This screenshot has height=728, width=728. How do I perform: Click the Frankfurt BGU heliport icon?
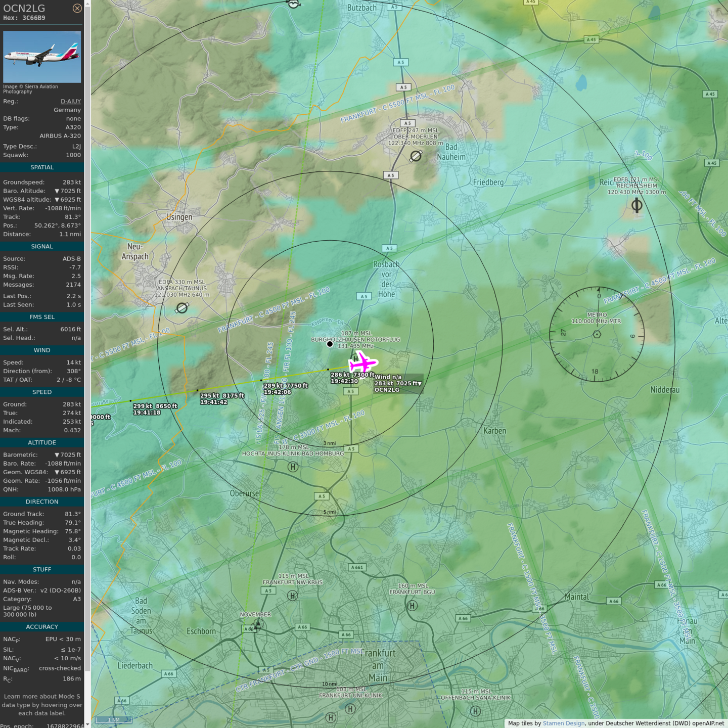click(412, 606)
